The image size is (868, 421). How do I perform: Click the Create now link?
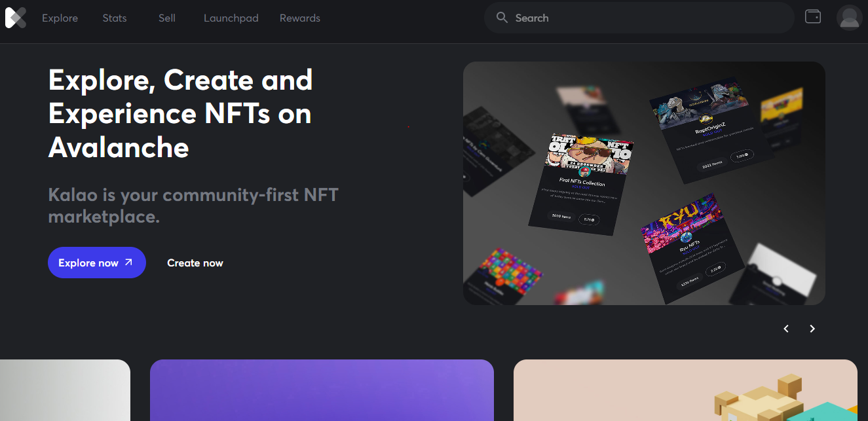(x=195, y=263)
